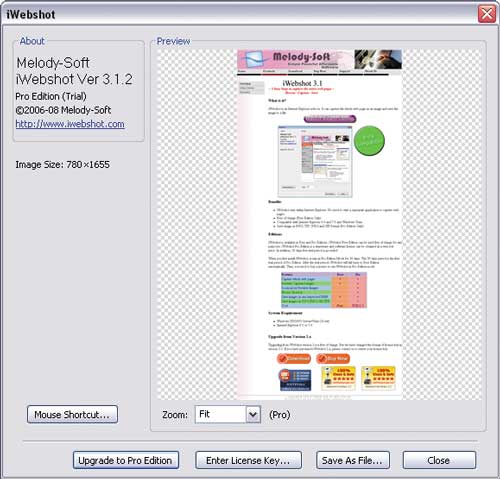Click the 'Preview' group label
This screenshot has height=479, width=500.
tap(173, 41)
